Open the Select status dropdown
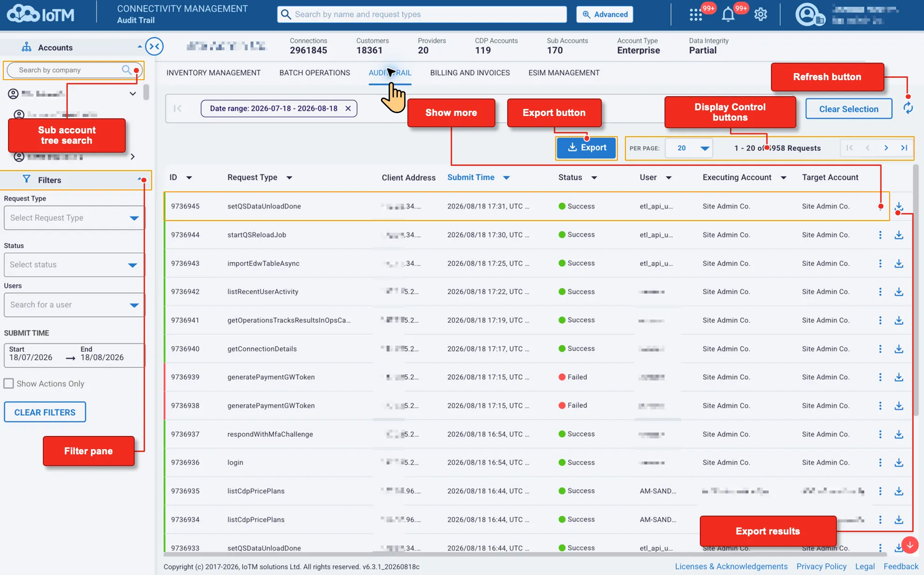Image resolution: width=924 pixels, height=575 pixels. tap(74, 265)
